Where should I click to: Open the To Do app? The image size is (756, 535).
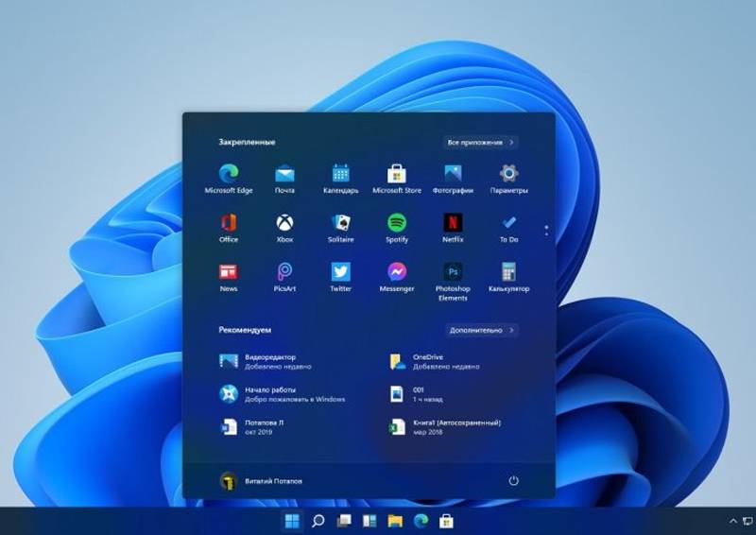(508, 228)
